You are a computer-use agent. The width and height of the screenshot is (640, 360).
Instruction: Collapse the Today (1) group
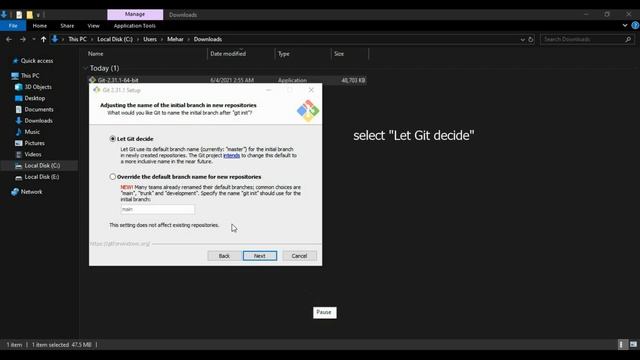tap(85, 68)
